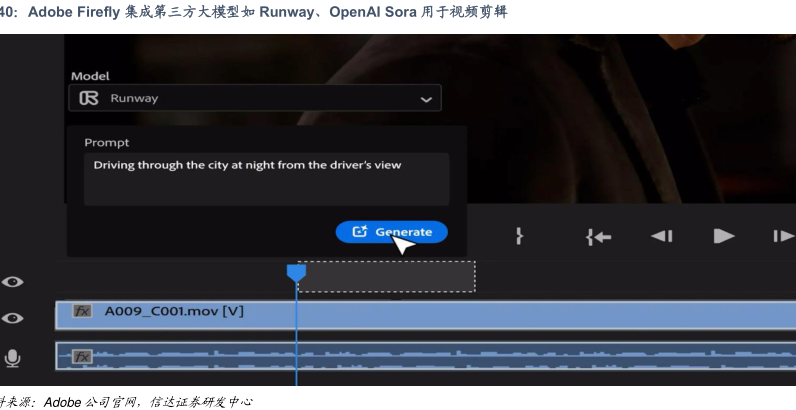Go to in point icon
The width and height of the screenshot is (796, 410).
(x=598, y=236)
